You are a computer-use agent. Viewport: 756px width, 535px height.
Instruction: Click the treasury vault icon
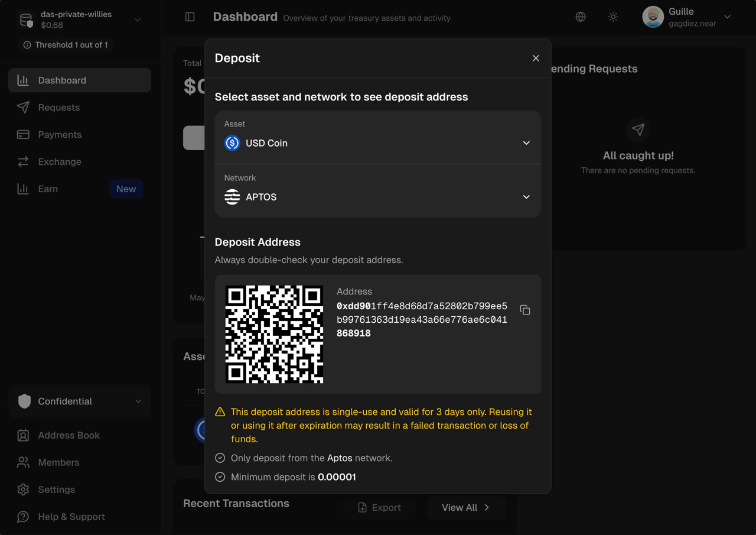click(27, 20)
